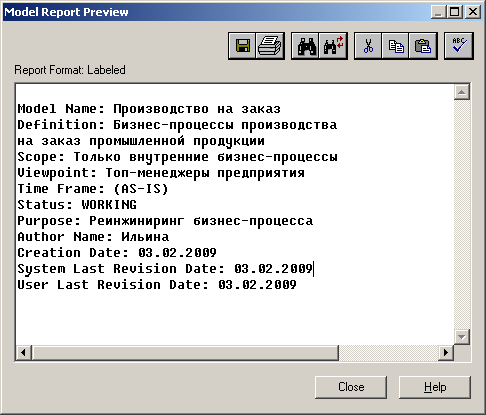Click the horizontal scrollbar right arrow
This screenshot has width=486, height=415.
(x=446, y=352)
